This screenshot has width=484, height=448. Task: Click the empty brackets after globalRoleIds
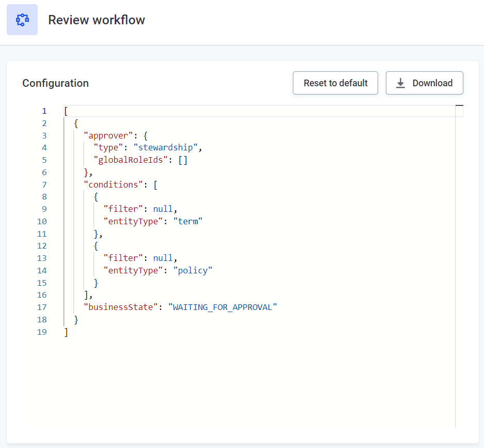pos(183,160)
